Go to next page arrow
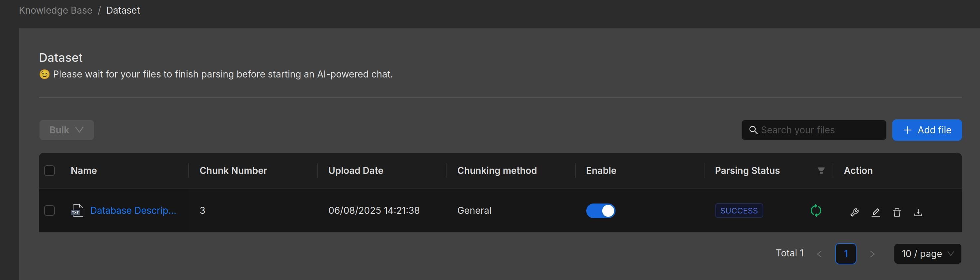The width and height of the screenshot is (980, 280). point(872,254)
